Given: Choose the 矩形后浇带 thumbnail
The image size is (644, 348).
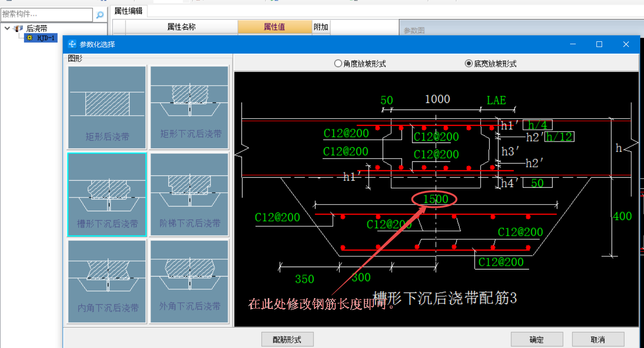Looking at the screenshot, I should [x=108, y=108].
